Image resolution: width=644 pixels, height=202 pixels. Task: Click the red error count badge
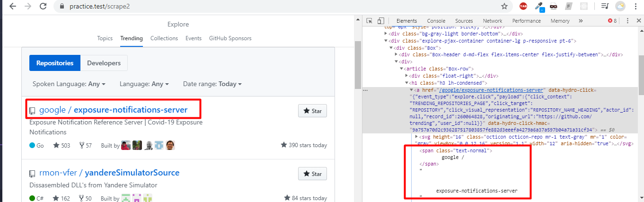[612, 21]
